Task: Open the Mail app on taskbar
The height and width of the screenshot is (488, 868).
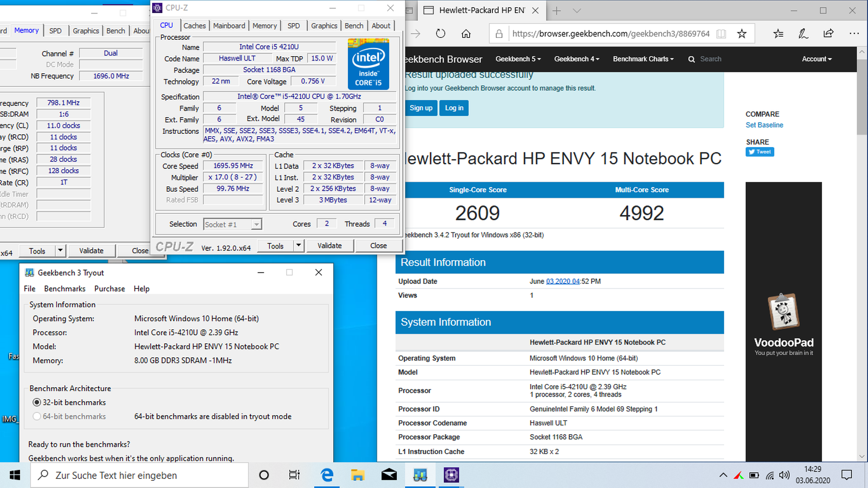Action: click(x=389, y=475)
